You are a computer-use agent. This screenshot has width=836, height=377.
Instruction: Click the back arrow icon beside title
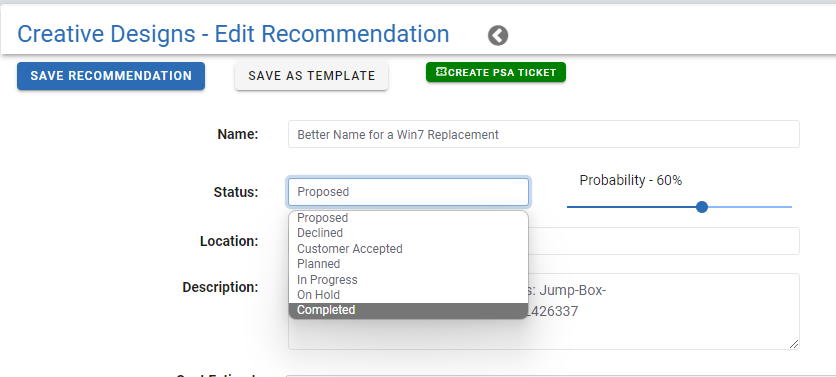point(497,36)
